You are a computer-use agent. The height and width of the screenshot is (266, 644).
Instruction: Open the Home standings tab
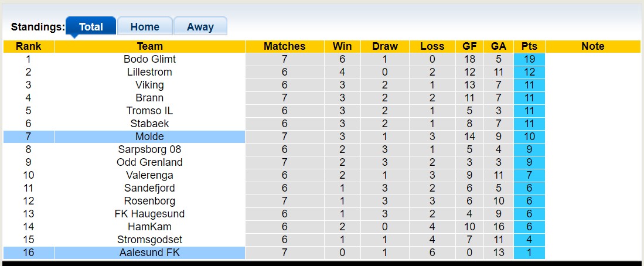tap(145, 27)
